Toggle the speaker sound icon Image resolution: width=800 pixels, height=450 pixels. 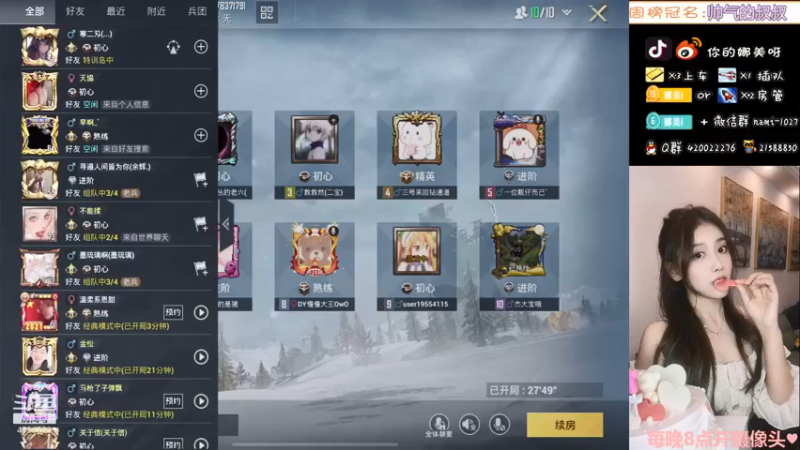pyautogui.click(x=469, y=424)
